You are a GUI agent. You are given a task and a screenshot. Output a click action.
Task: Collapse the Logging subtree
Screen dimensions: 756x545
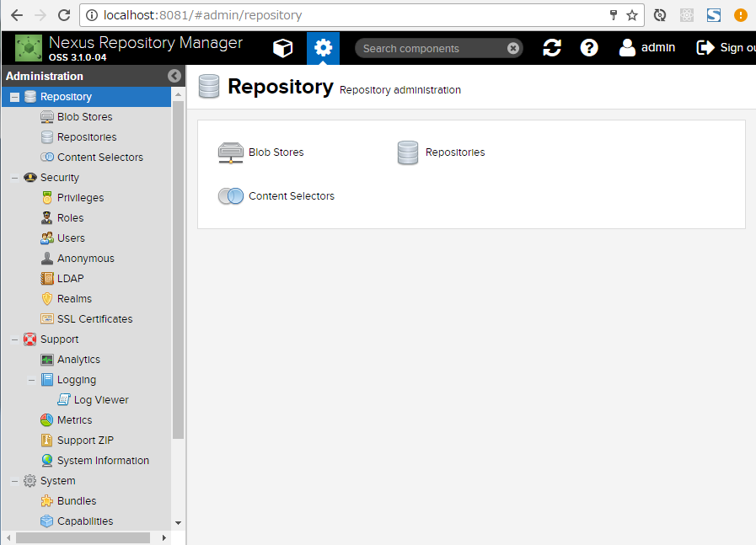pos(30,379)
